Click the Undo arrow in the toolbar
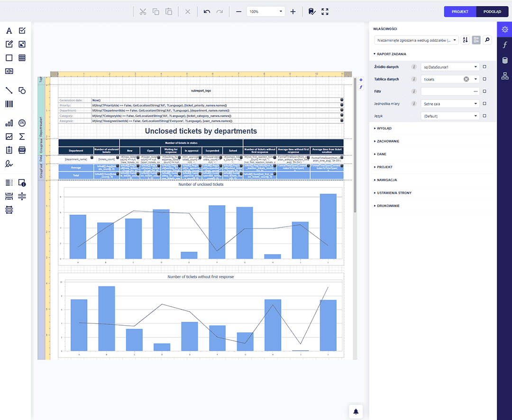Viewport: 512px width, 420px height. (x=207, y=11)
